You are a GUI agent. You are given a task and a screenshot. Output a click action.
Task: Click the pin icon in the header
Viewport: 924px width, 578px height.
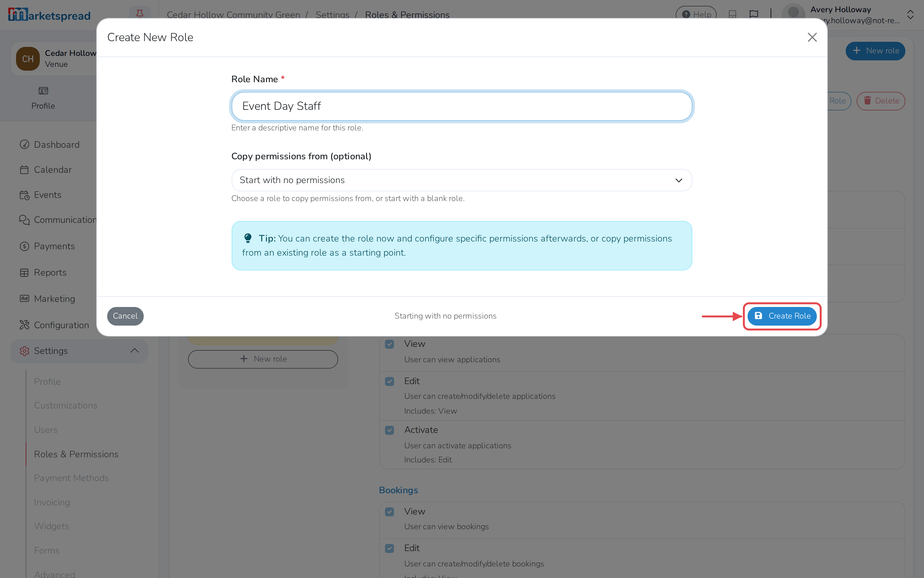click(x=140, y=13)
